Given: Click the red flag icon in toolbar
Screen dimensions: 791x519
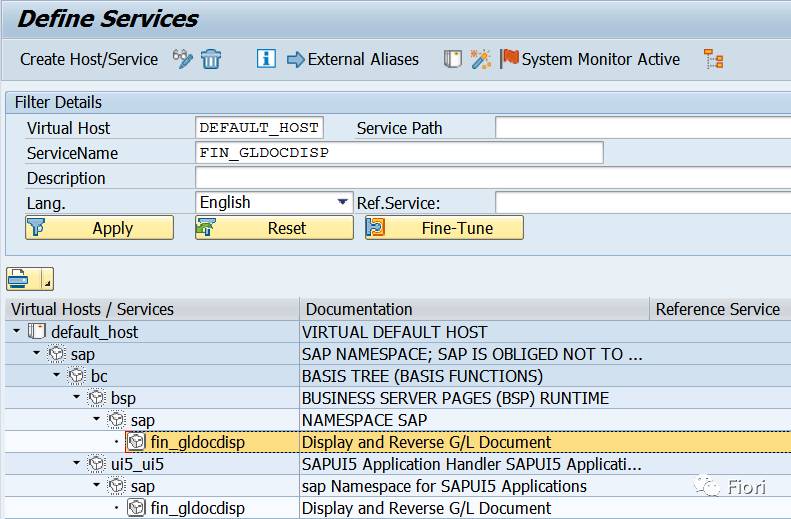Looking at the screenshot, I should (510, 58).
